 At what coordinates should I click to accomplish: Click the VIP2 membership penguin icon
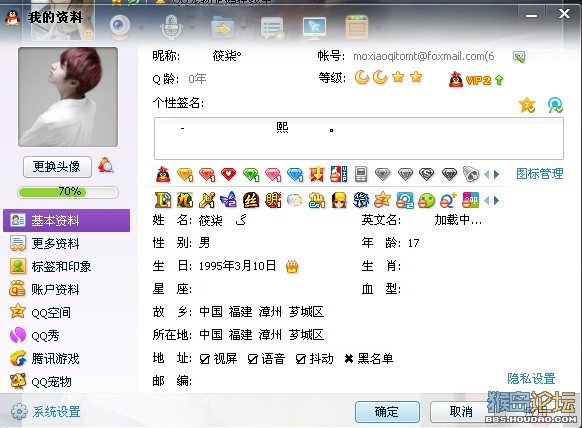click(x=456, y=79)
